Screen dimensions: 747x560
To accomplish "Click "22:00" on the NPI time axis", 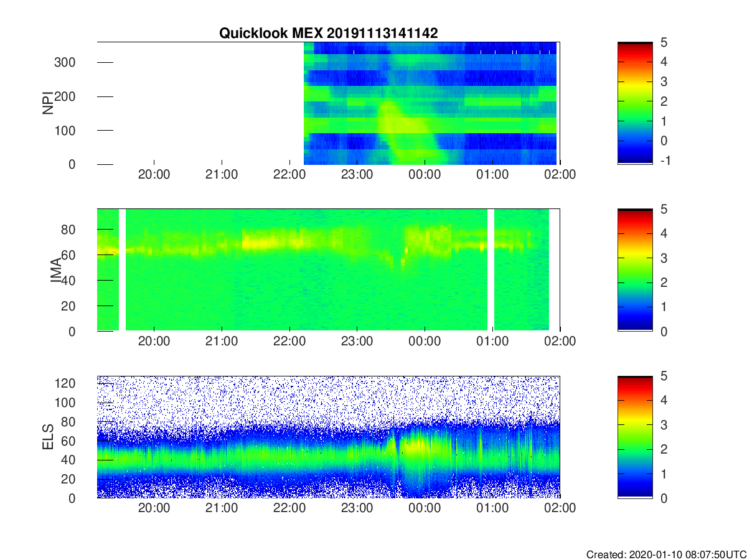I will (x=289, y=175).
